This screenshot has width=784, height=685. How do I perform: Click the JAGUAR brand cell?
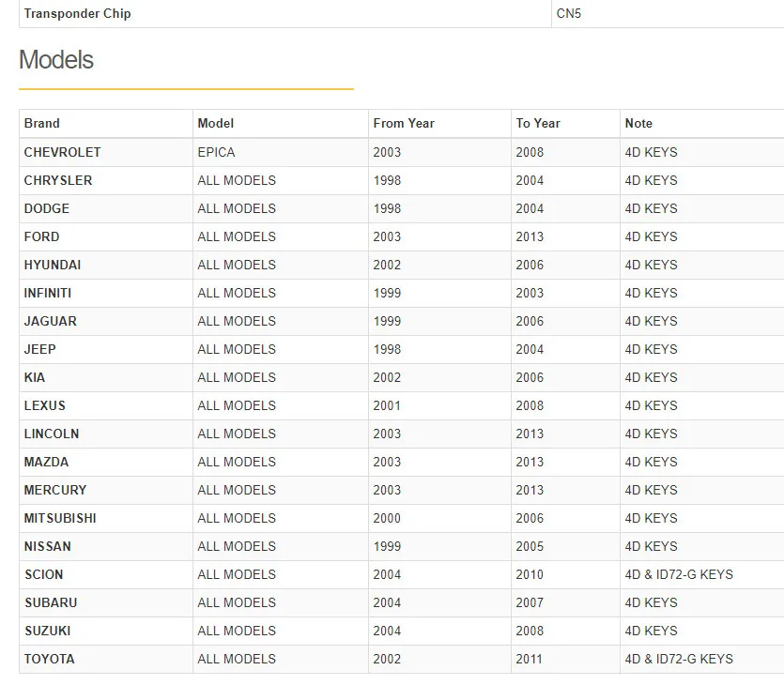coord(51,321)
